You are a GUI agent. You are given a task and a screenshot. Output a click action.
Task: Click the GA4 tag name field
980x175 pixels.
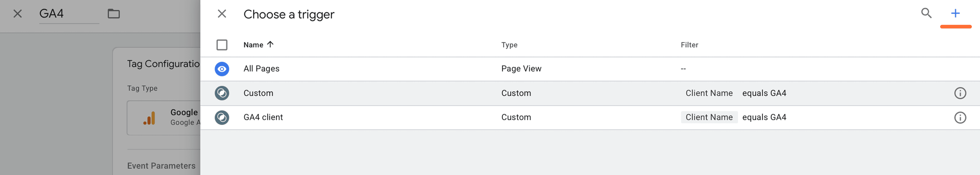pyautogui.click(x=68, y=14)
